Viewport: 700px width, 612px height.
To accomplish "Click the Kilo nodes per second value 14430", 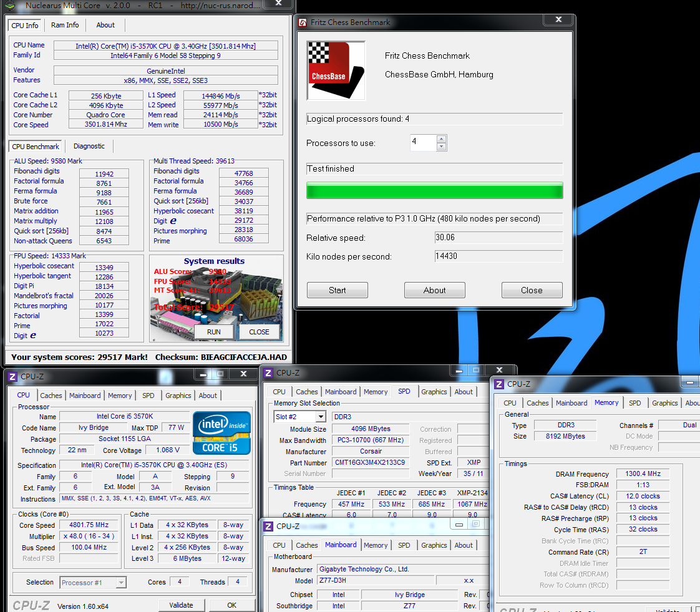I will coord(498,256).
